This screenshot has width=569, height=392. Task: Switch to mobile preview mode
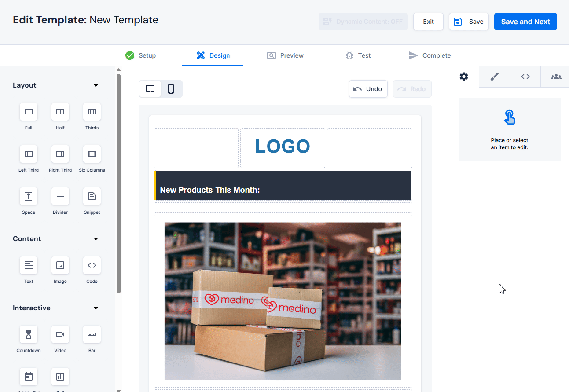click(x=171, y=89)
